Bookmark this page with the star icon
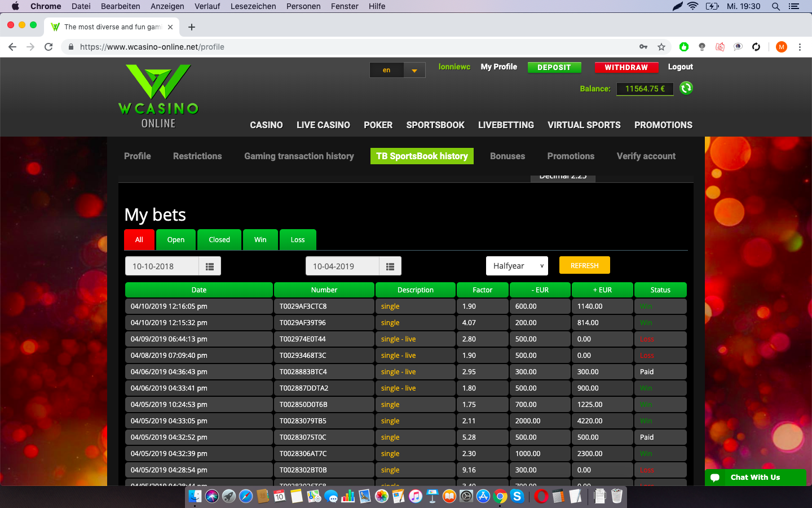This screenshot has height=508, width=812. point(661,47)
